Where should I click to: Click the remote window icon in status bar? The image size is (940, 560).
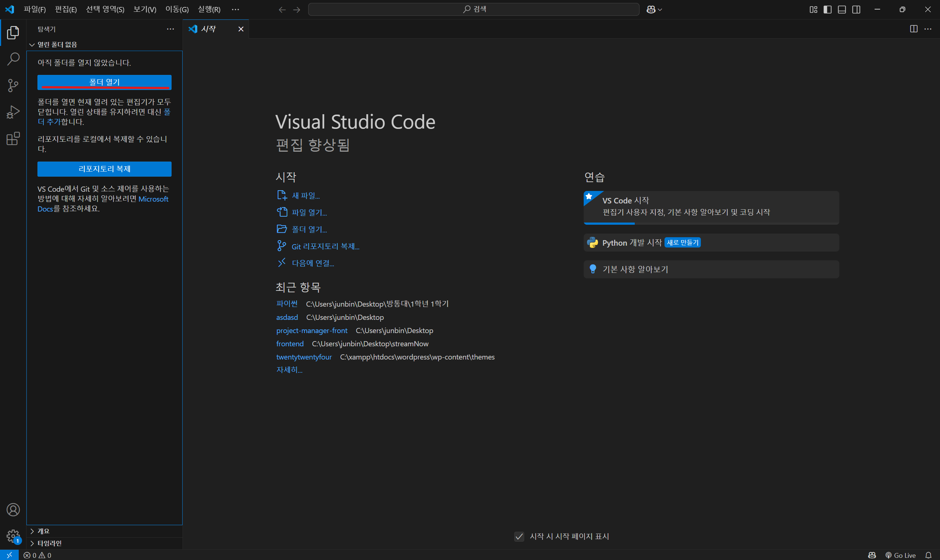[x=10, y=555]
